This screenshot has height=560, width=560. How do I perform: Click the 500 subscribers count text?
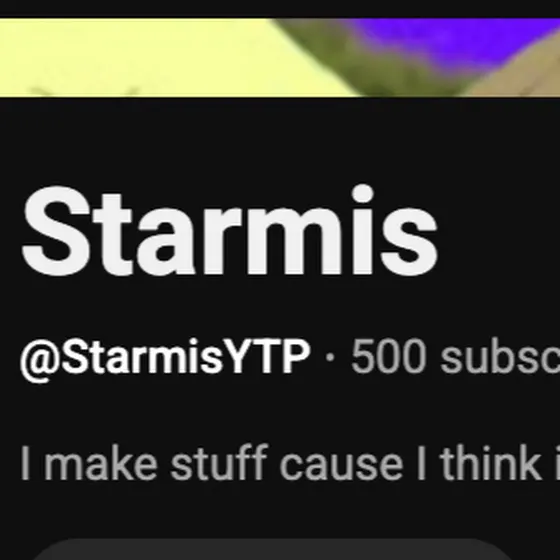[455, 356]
